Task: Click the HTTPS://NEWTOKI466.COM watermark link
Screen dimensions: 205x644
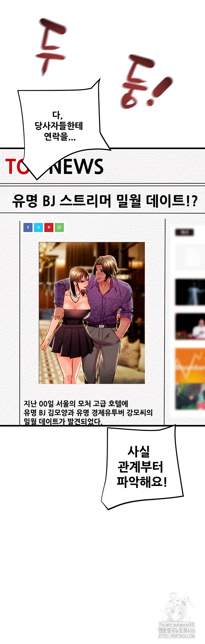Action: 177,636
